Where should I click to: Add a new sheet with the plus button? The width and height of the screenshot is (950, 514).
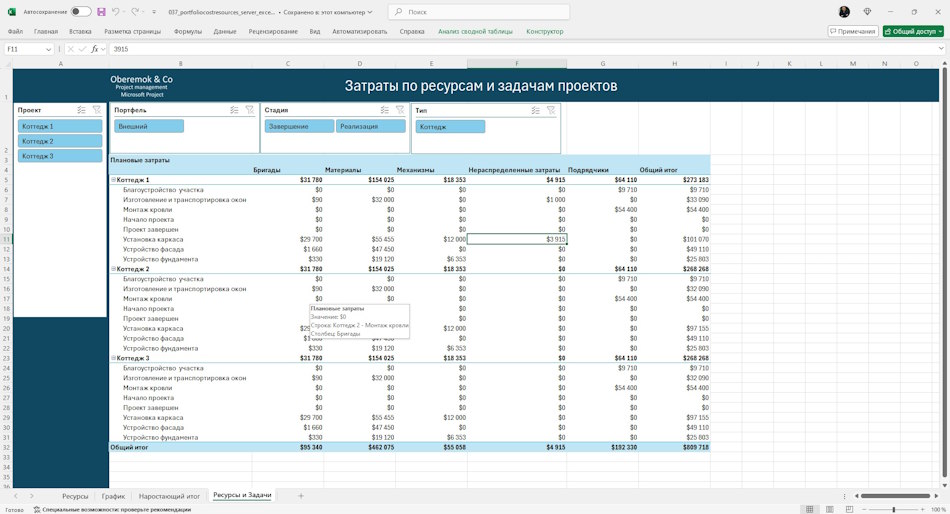(301, 496)
